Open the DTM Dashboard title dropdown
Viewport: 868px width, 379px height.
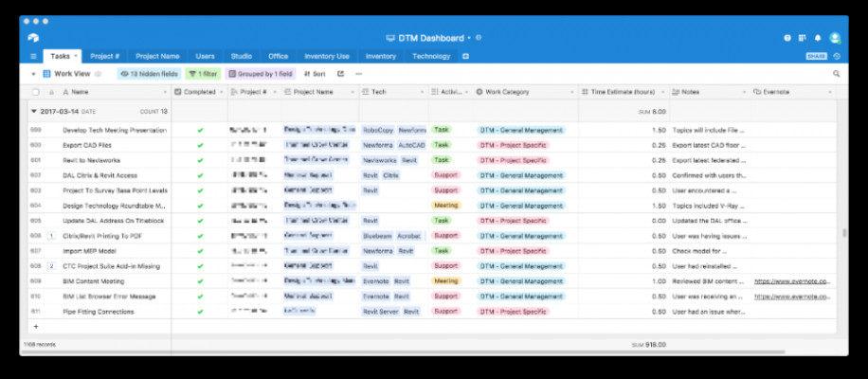[x=469, y=38]
